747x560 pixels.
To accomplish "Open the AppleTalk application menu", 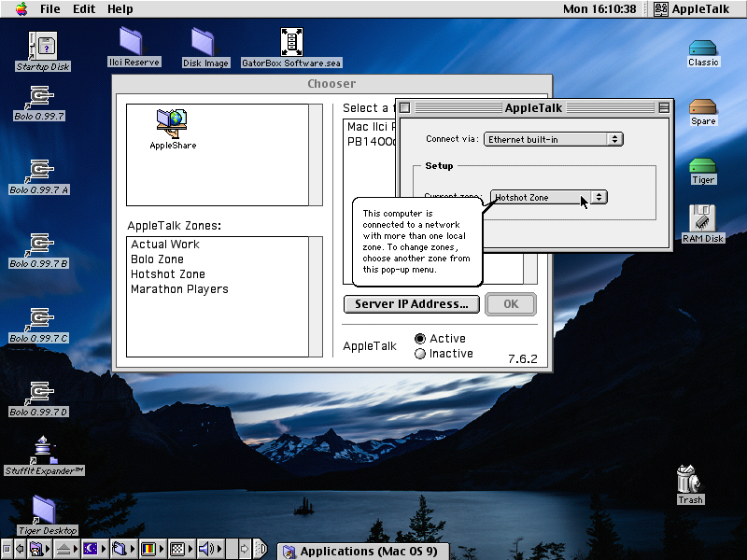I will [x=691, y=9].
